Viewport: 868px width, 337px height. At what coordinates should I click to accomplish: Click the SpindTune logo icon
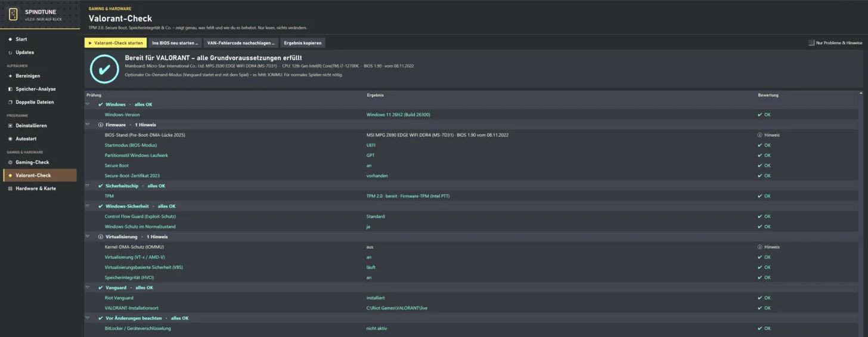(13, 14)
